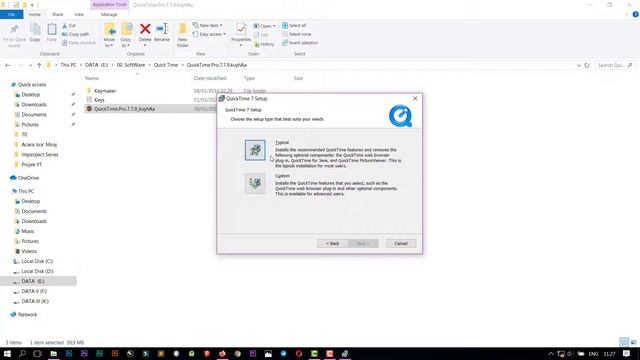The width and height of the screenshot is (640, 360).
Task: Open File Explorer from the taskbar
Action: [x=53, y=353]
